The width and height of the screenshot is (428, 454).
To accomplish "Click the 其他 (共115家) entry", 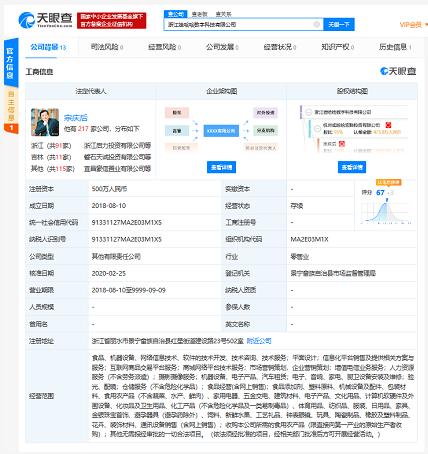I will (x=52, y=169).
